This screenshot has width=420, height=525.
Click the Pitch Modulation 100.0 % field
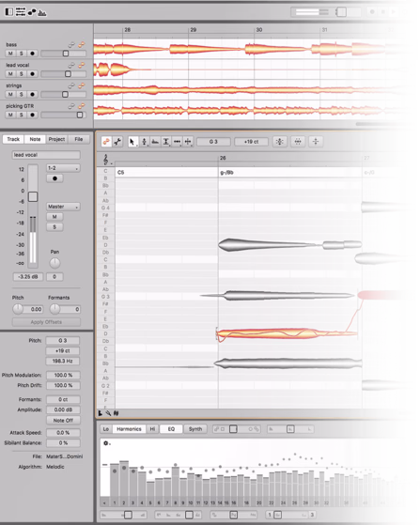(63, 375)
